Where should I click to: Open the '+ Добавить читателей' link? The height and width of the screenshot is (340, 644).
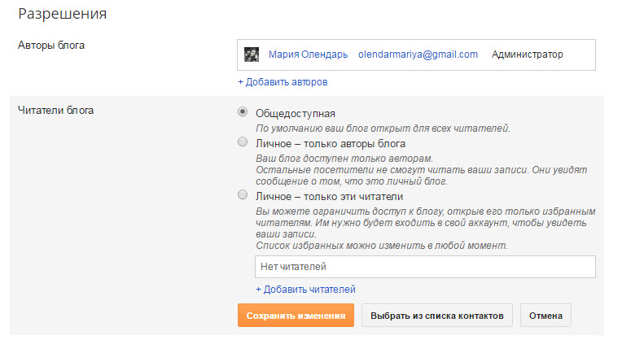point(305,290)
